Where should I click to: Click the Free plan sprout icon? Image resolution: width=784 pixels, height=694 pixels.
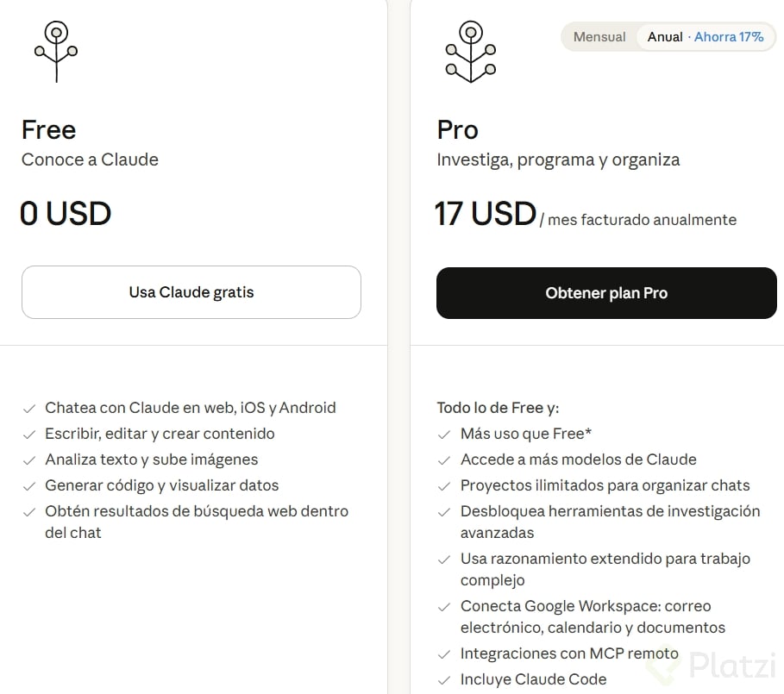pyautogui.click(x=56, y=52)
